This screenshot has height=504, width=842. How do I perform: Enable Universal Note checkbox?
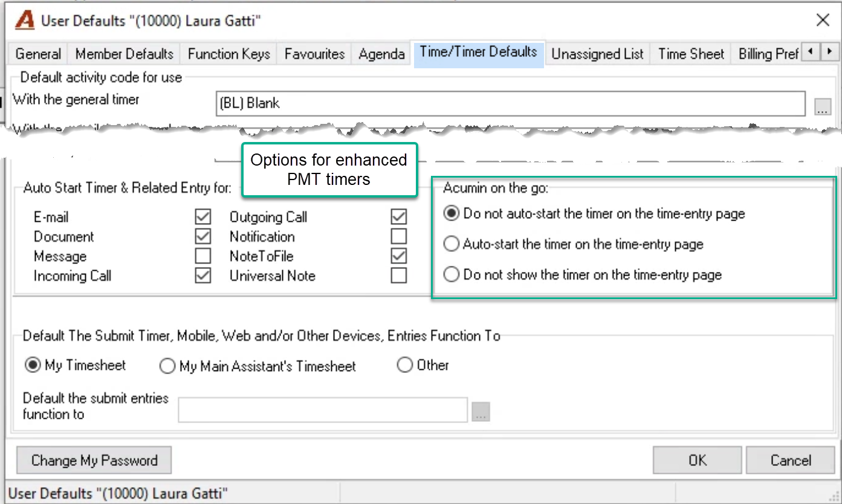398,276
